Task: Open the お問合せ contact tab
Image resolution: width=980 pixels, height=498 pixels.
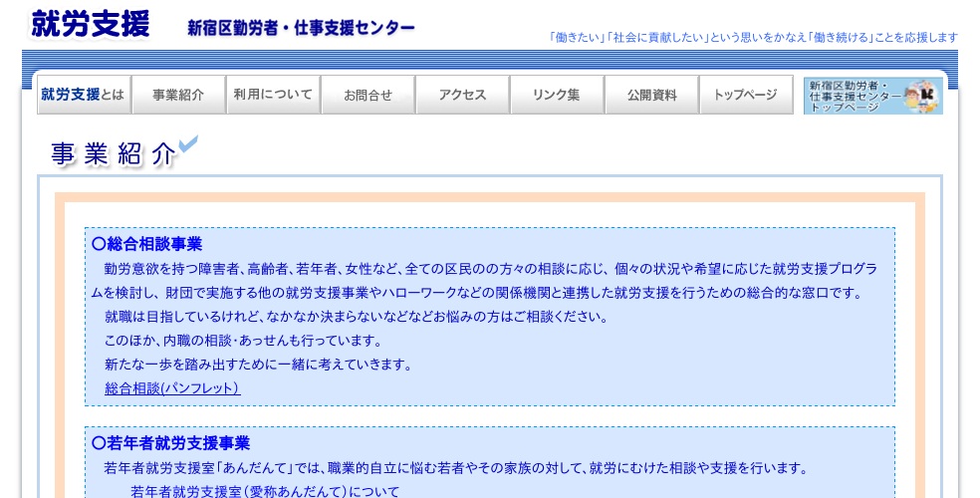Action: point(367,95)
